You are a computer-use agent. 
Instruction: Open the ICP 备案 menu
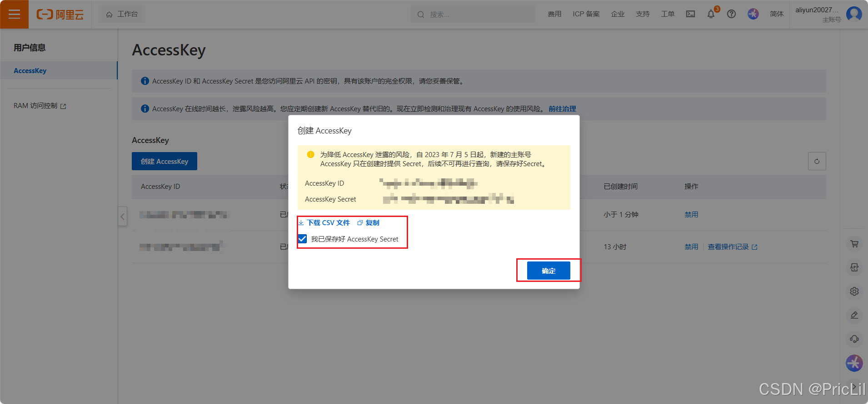point(586,14)
